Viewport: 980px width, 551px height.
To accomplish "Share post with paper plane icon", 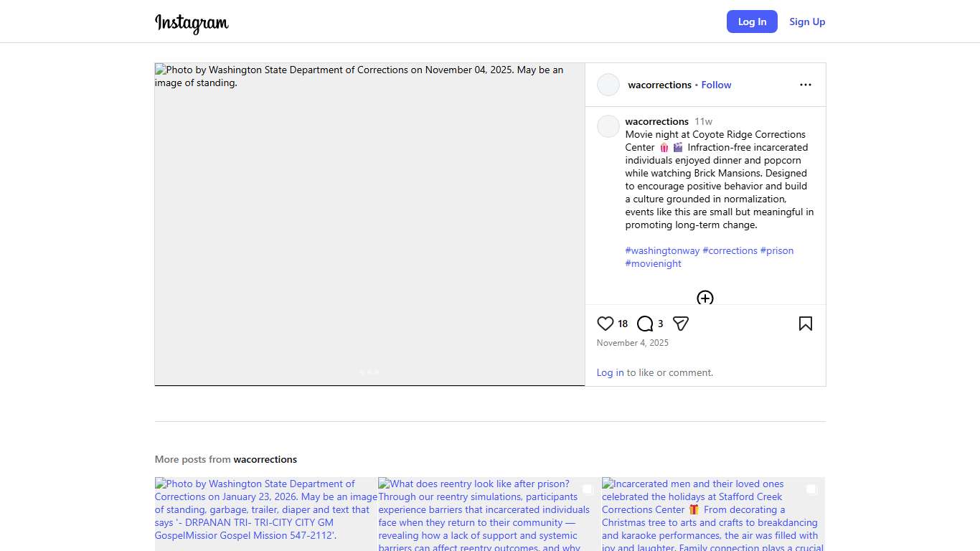I will (x=681, y=324).
